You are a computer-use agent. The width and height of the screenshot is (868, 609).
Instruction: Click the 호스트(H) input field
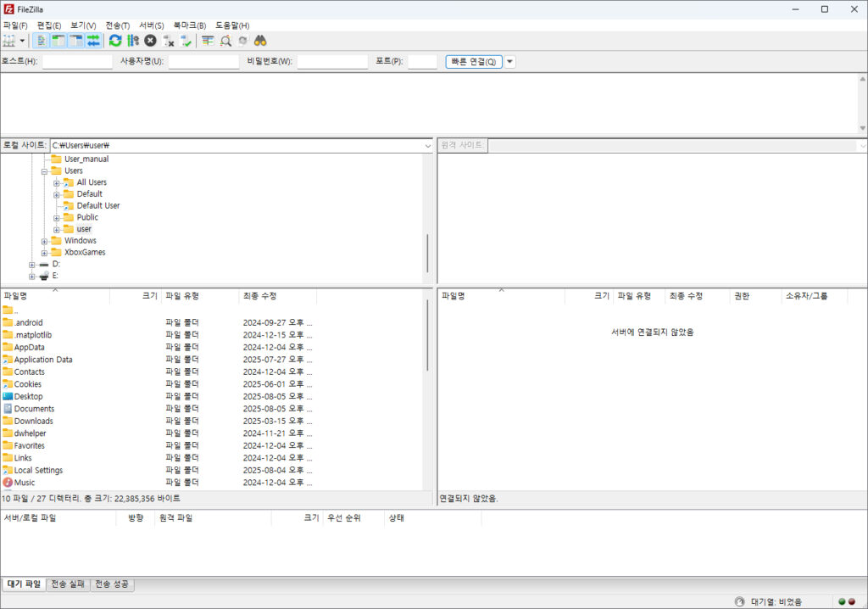77,62
